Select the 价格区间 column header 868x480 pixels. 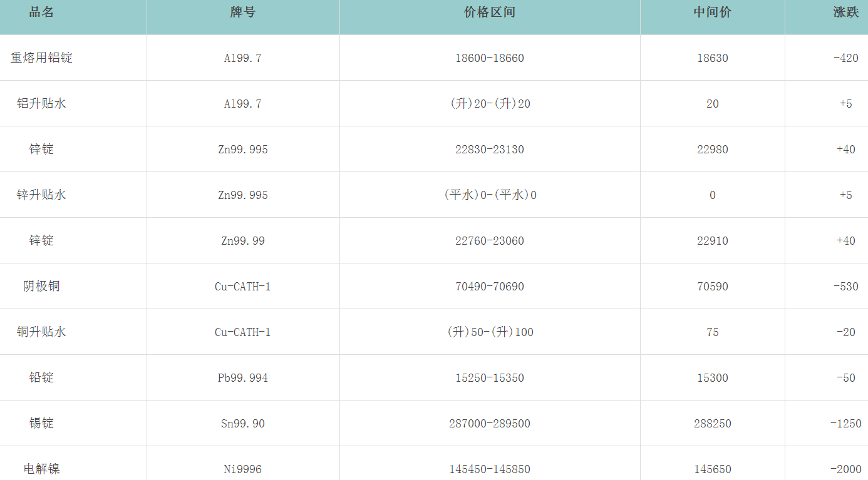[490, 13]
